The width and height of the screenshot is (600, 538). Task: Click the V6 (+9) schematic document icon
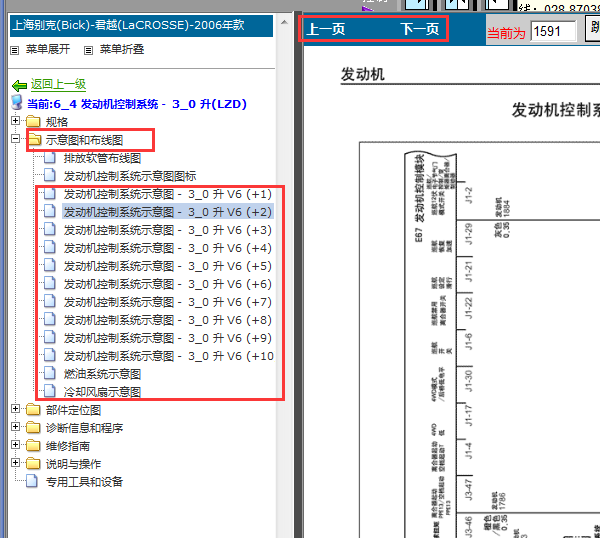click(50, 337)
